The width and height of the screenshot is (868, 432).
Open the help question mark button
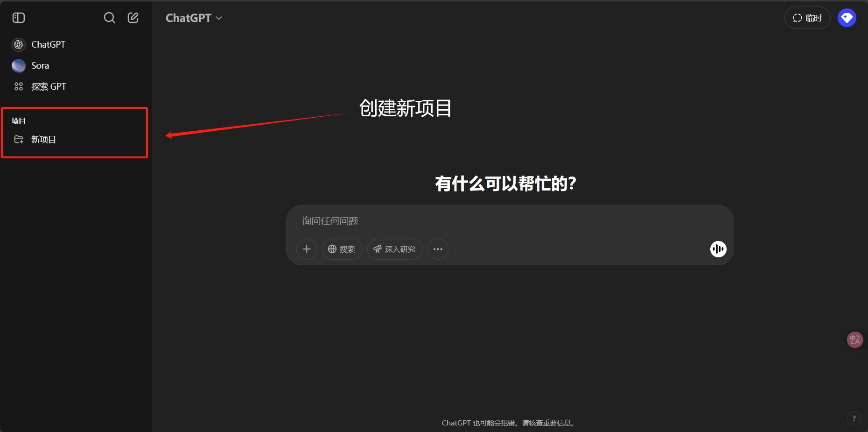point(854,418)
